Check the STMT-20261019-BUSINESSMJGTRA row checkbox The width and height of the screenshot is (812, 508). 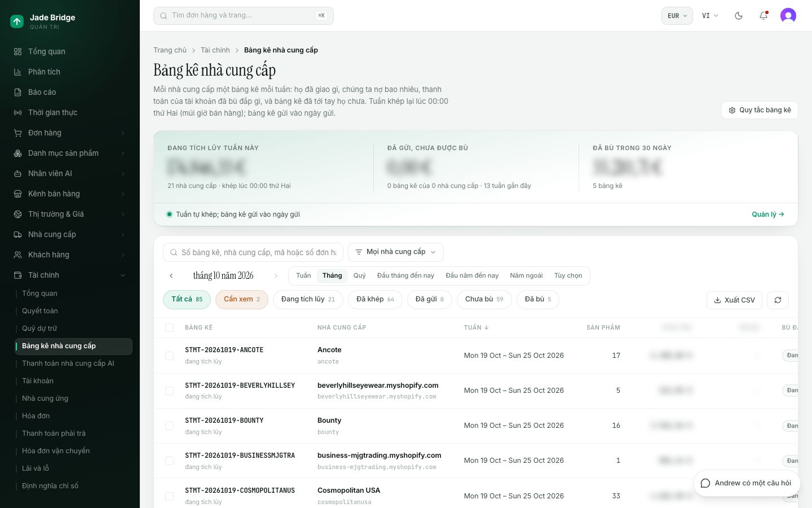(169, 461)
